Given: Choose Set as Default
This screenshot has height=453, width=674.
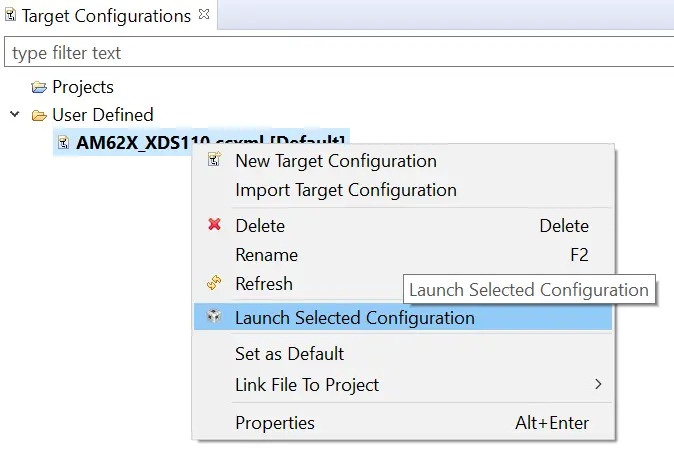Looking at the screenshot, I should click(x=289, y=354).
